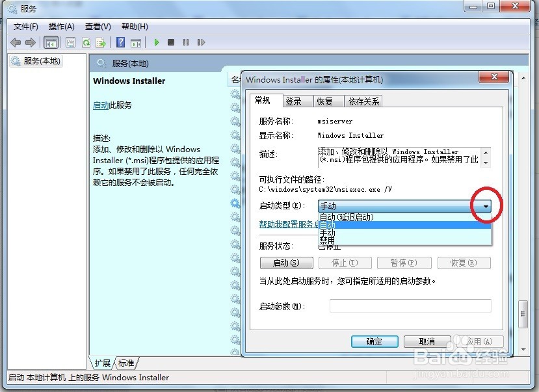Screen dimensions: 539x392
Task: Click the 启动 link for this service
Action: [101, 105]
